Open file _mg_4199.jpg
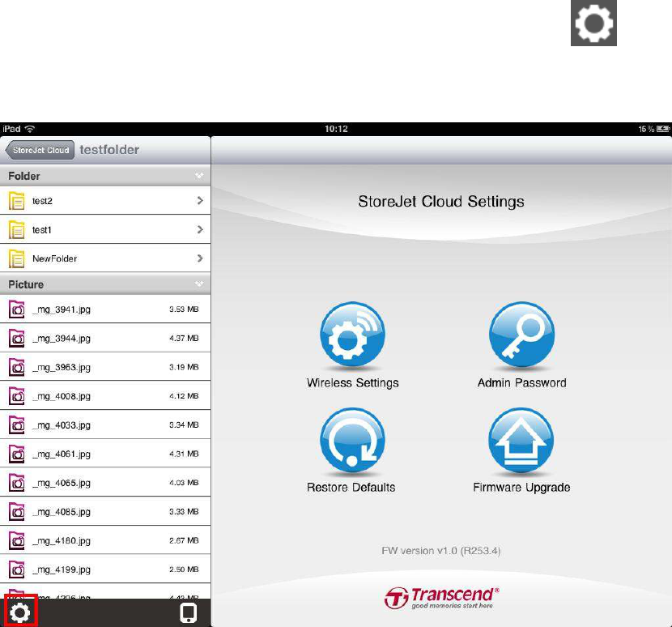Screen dimensions: 672x627 (105, 569)
